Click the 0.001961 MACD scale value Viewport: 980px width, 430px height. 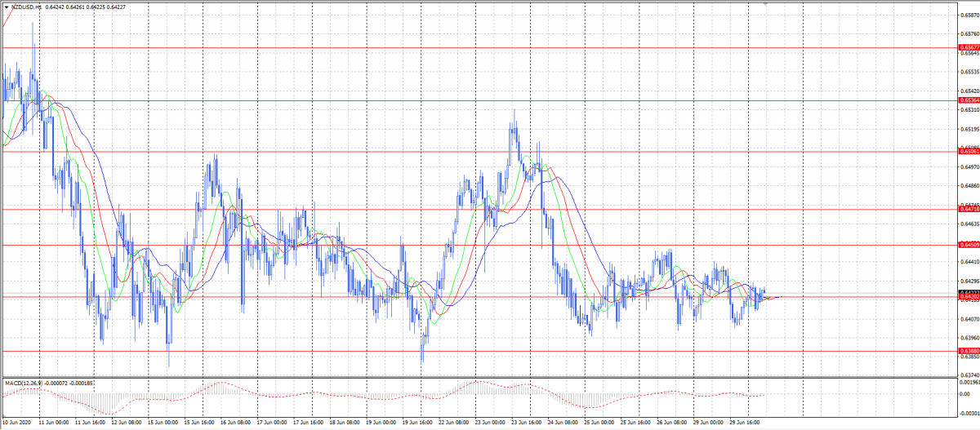coord(969,382)
